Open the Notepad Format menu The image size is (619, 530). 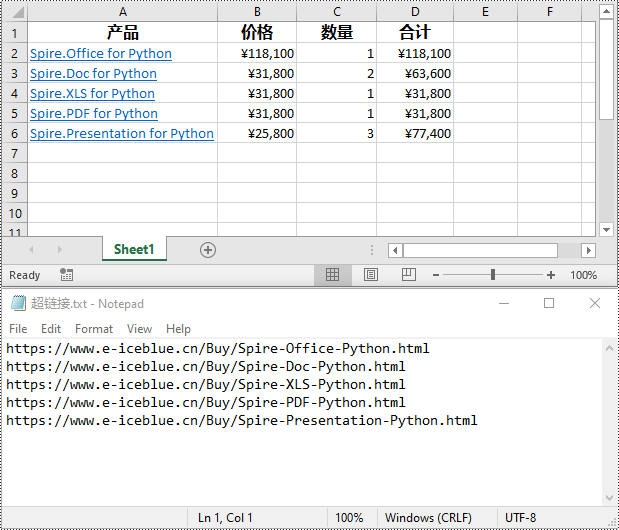pyautogui.click(x=94, y=329)
